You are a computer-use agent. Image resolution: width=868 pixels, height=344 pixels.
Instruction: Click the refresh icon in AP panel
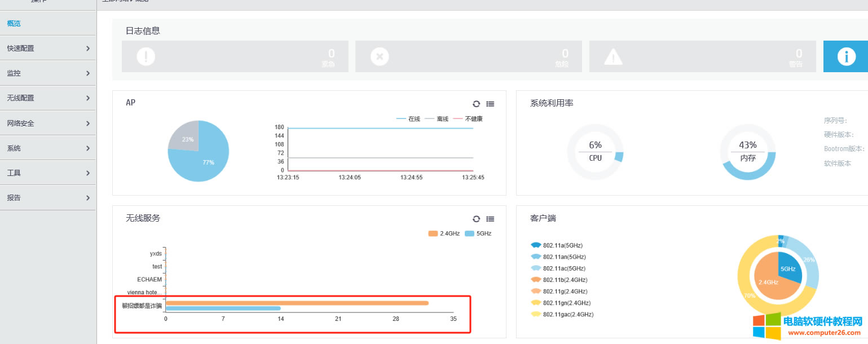(x=477, y=104)
